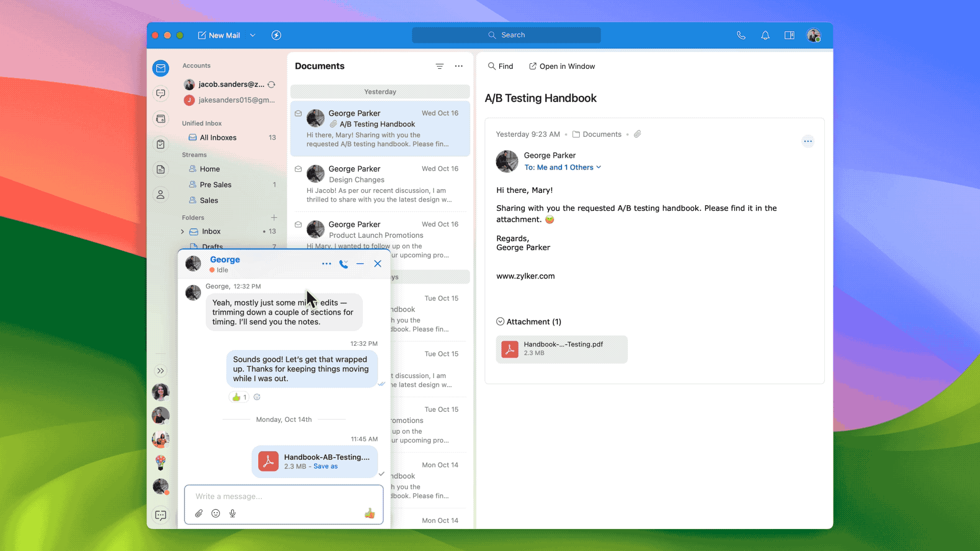
Task: Open All Inboxes unified inbox
Action: (218, 138)
